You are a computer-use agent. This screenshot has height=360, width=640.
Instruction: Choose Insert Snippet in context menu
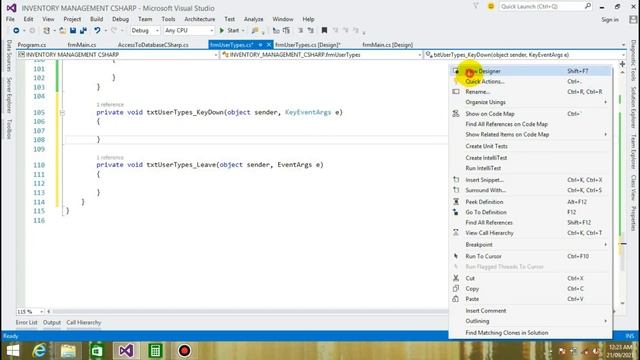pyautogui.click(x=530, y=180)
